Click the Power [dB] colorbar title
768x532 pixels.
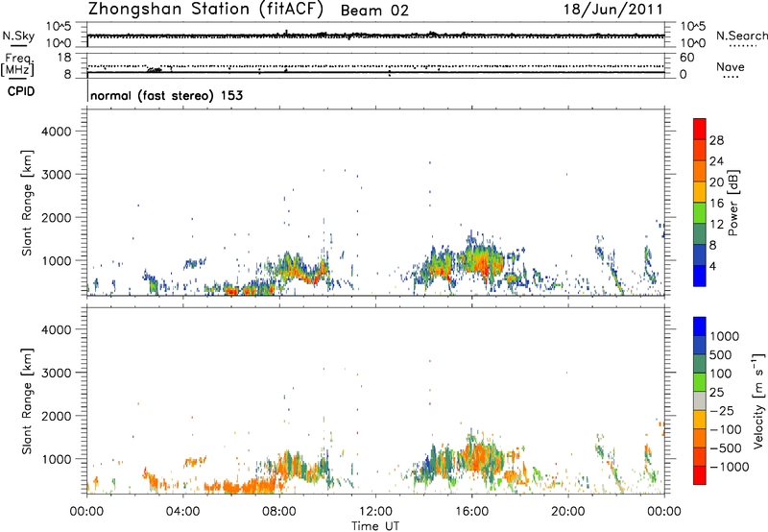point(732,203)
